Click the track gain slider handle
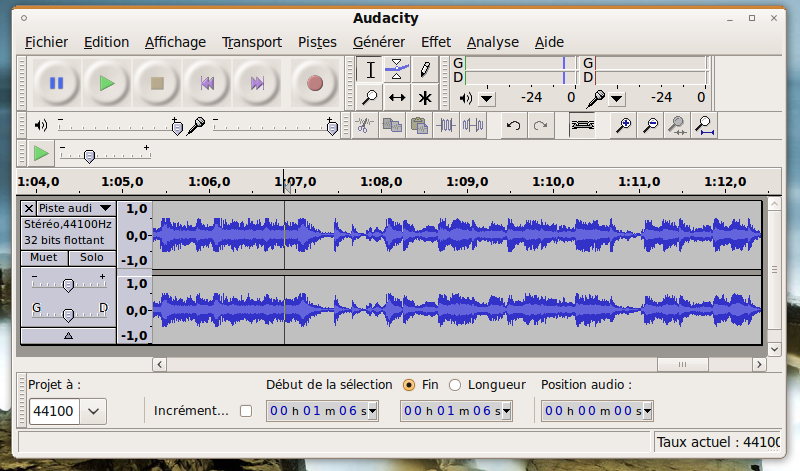 pyautogui.click(x=68, y=285)
